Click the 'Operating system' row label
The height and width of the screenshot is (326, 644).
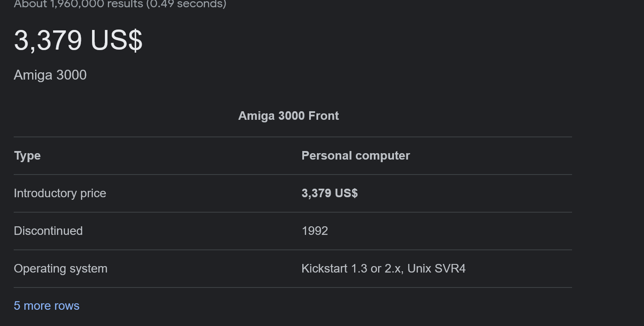coord(61,269)
